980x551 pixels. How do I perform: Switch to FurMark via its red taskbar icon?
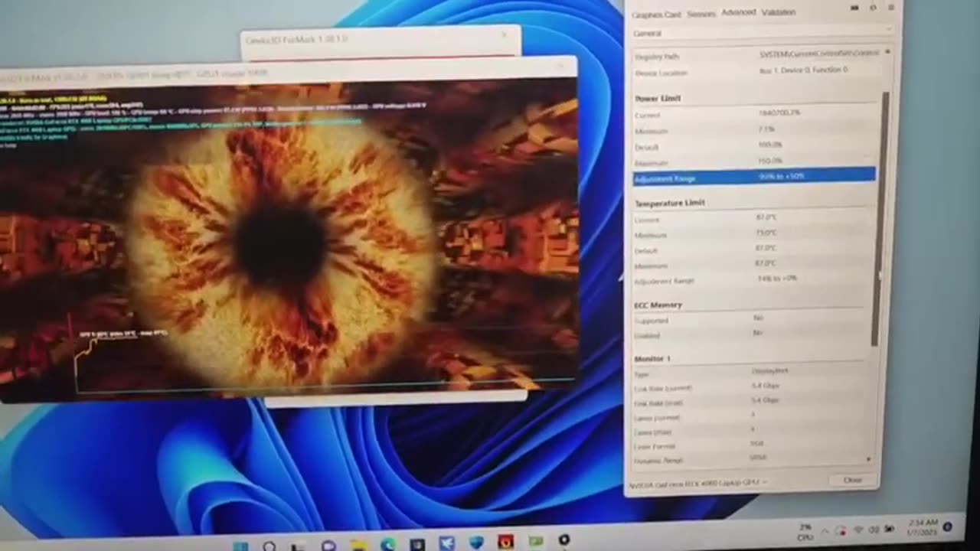pos(506,542)
